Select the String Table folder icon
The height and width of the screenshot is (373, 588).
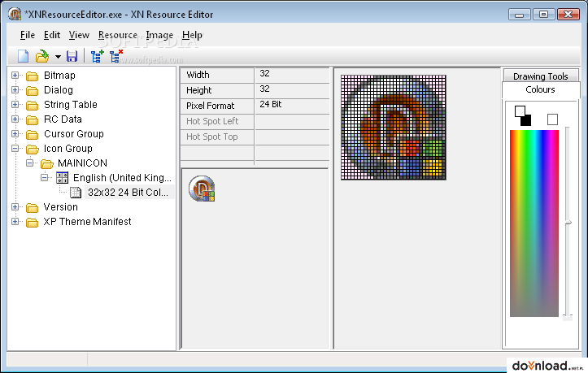point(33,106)
